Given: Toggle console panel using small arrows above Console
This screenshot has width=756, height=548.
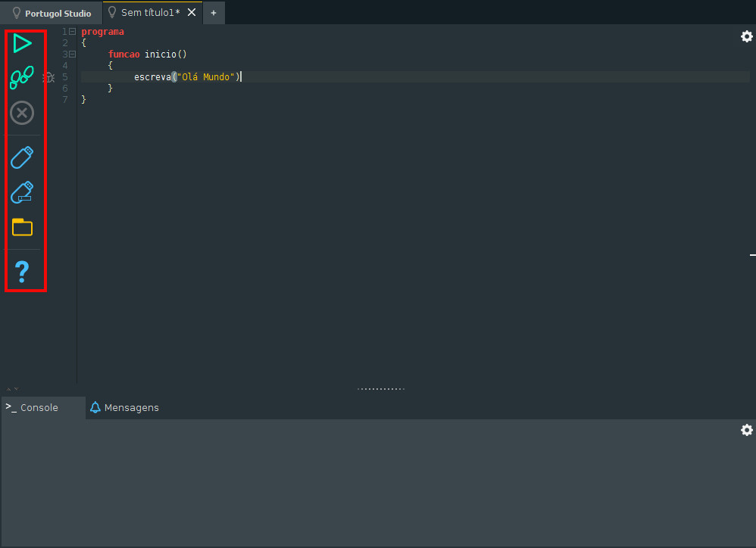Looking at the screenshot, I should coord(13,388).
